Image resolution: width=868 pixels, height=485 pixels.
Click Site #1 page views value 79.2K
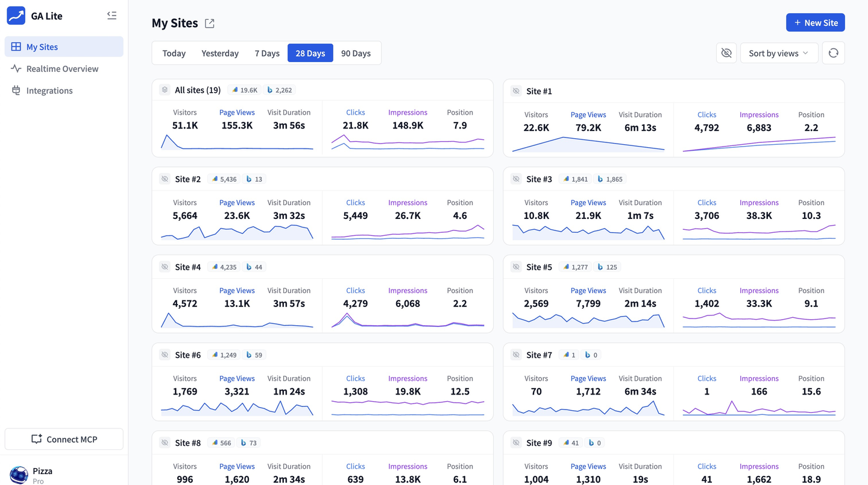pos(588,128)
